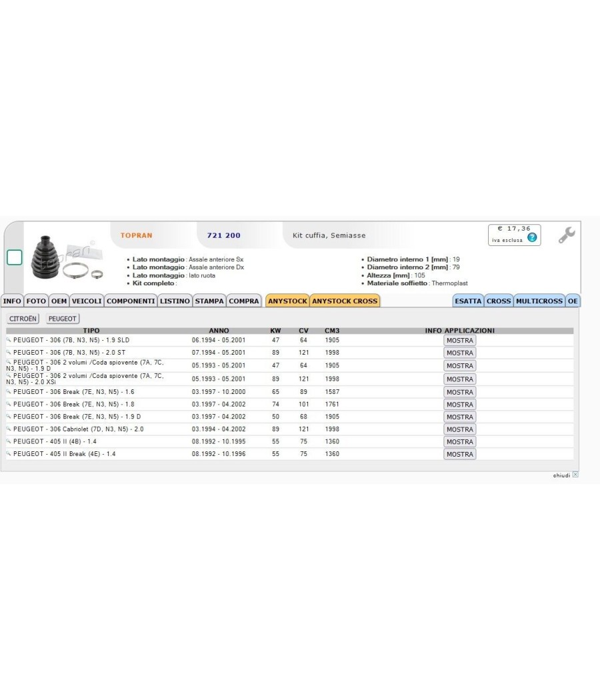Screen dimensions: 600x700
Task: Open the MULTICROSS search tab
Action: click(539, 301)
